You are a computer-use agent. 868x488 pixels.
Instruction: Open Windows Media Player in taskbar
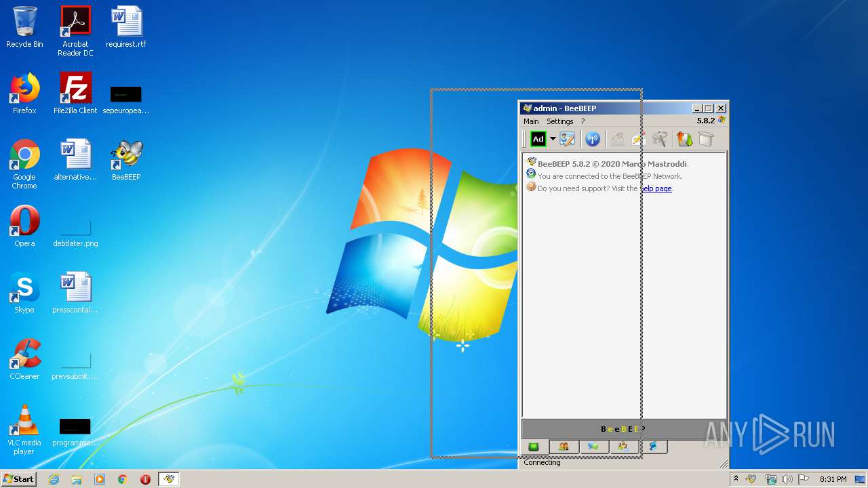(100, 479)
